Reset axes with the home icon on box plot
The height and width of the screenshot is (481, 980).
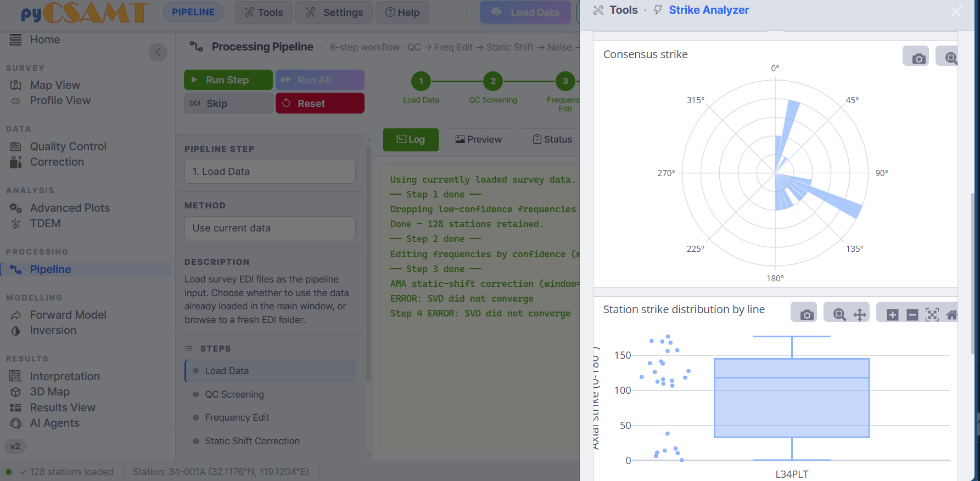(951, 314)
